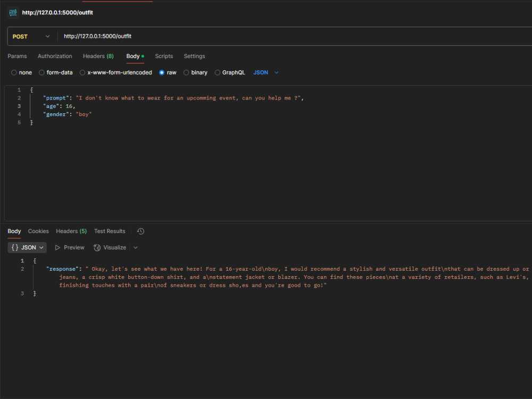Image resolution: width=532 pixels, height=399 pixels.
Task: Switch to the Authorization tab
Action: point(55,56)
